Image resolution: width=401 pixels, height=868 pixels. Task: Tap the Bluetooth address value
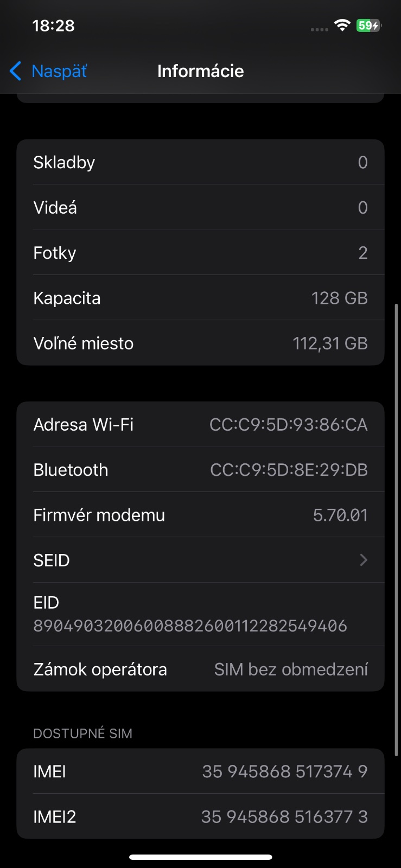click(289, 470)
